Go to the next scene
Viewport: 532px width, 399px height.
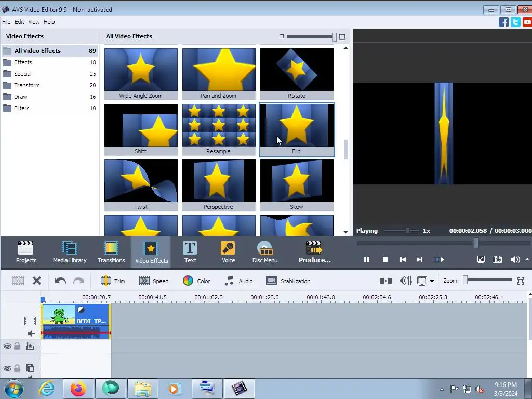(438, 260)
